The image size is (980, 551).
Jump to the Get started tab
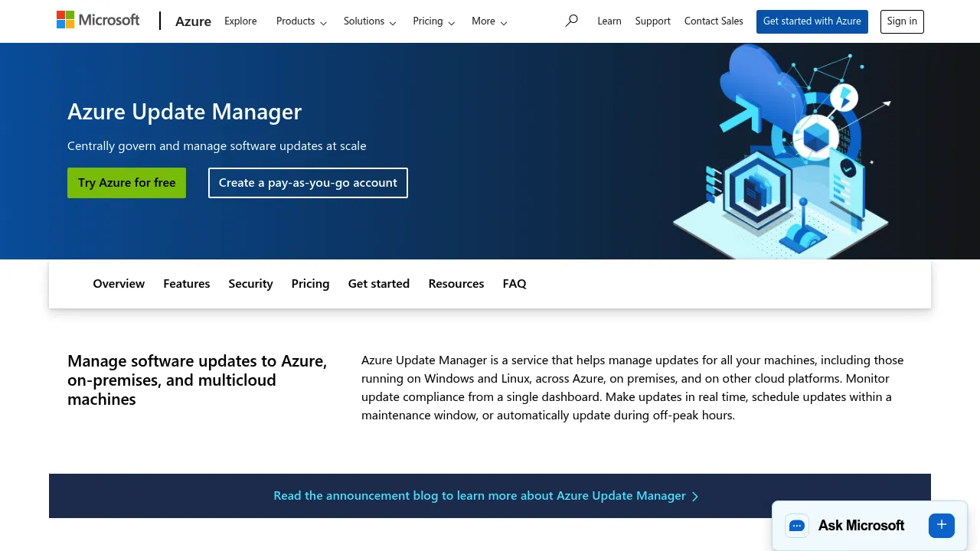tap(379, 284)
